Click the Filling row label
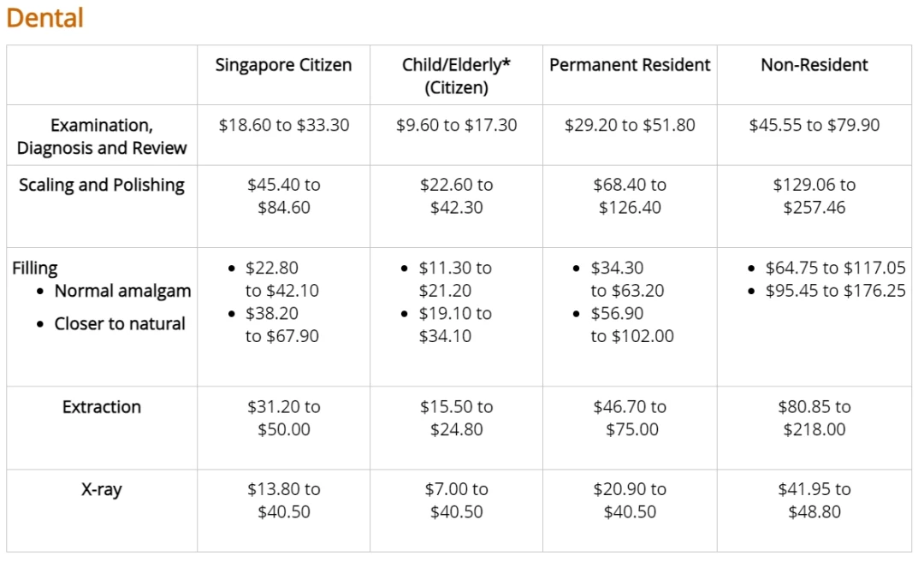This screenshot has width=924, height=561. pos(35,269)
